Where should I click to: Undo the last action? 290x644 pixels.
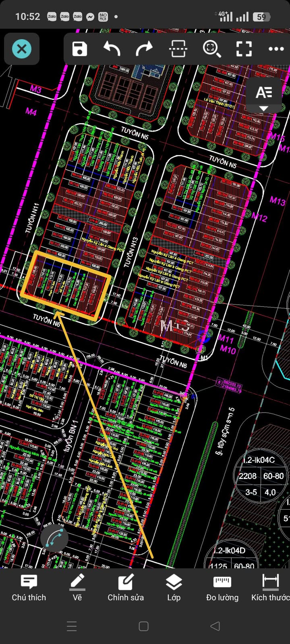coord(112,49)
